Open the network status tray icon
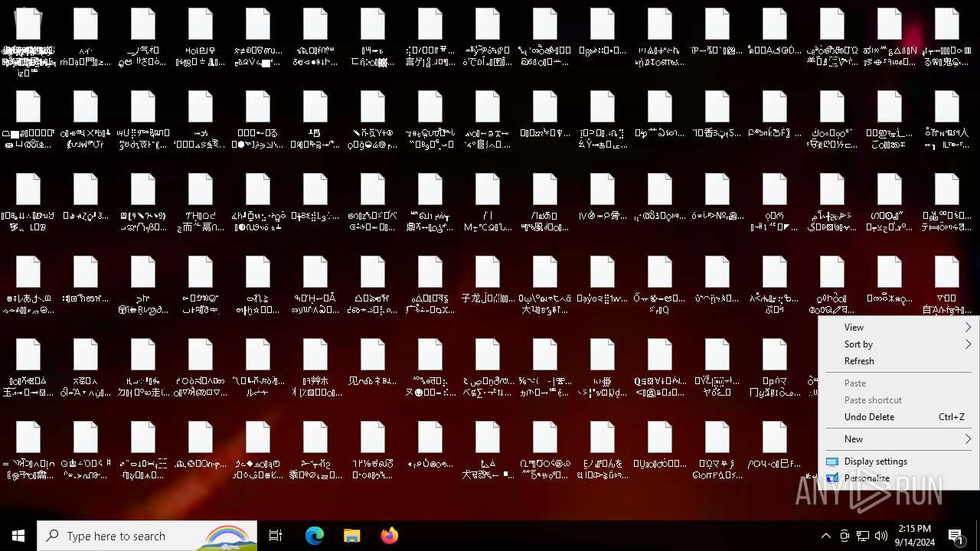The image size is (980, 551). coord(863,536)
